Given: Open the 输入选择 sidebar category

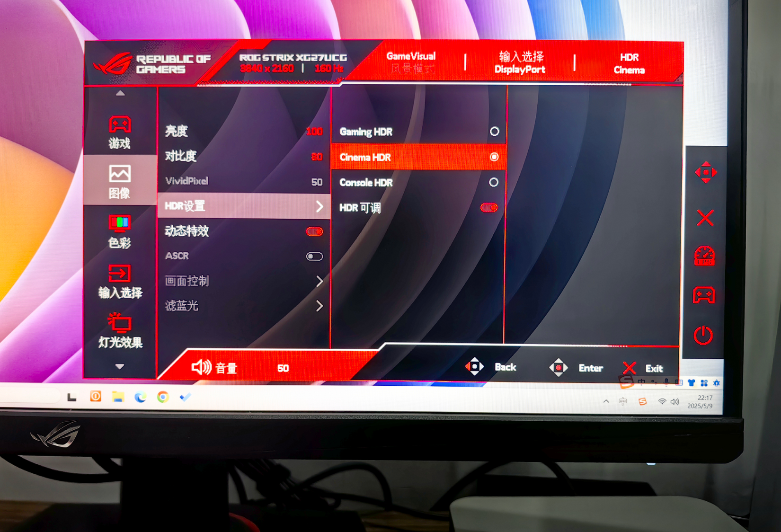Looking at the screenshot, I should tap(120, 282).
